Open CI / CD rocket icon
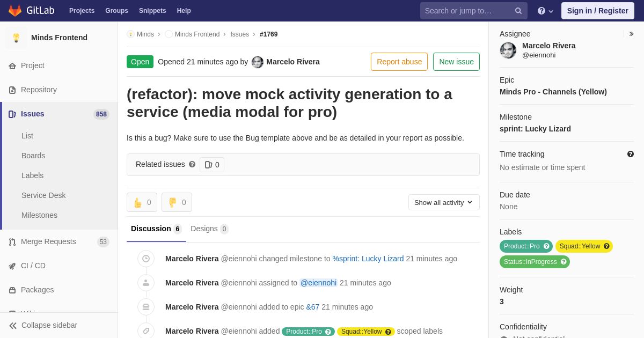 [x=12, y=266]
